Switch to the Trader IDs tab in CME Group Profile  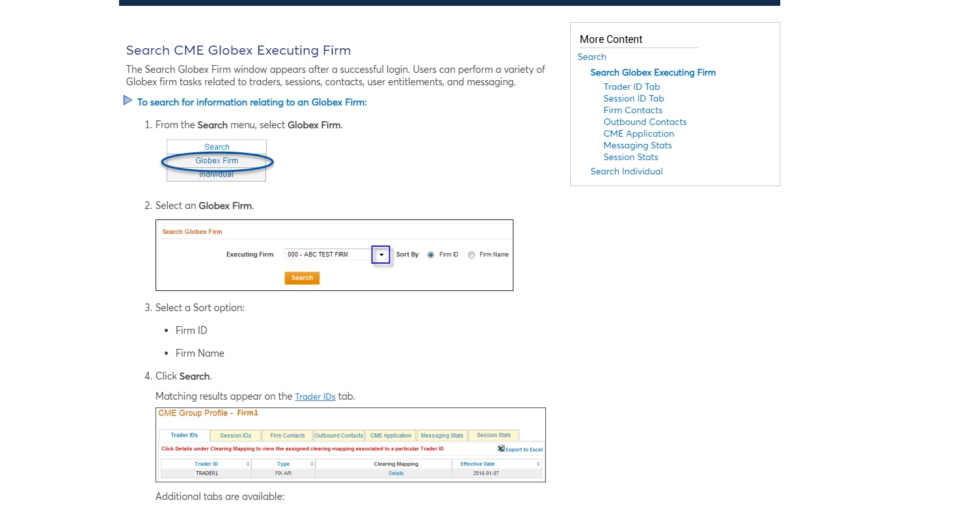pyautogui.click(x=184, y=435)
